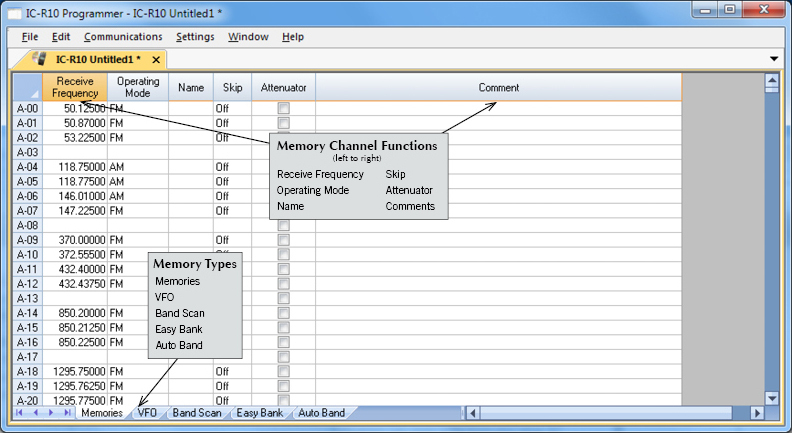Viewport: 792px width, 433px height.
Task: Close the IC-R10 Untitled1 document tab
Action: coord(156,60)
